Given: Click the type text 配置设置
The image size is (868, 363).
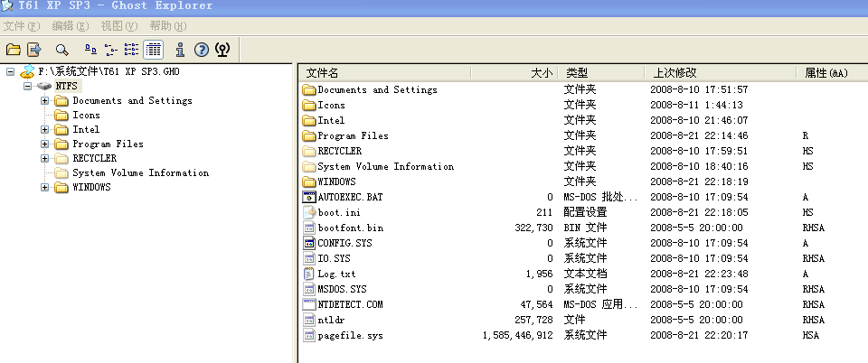Looking at the screenshot, I should pos(585,212).
